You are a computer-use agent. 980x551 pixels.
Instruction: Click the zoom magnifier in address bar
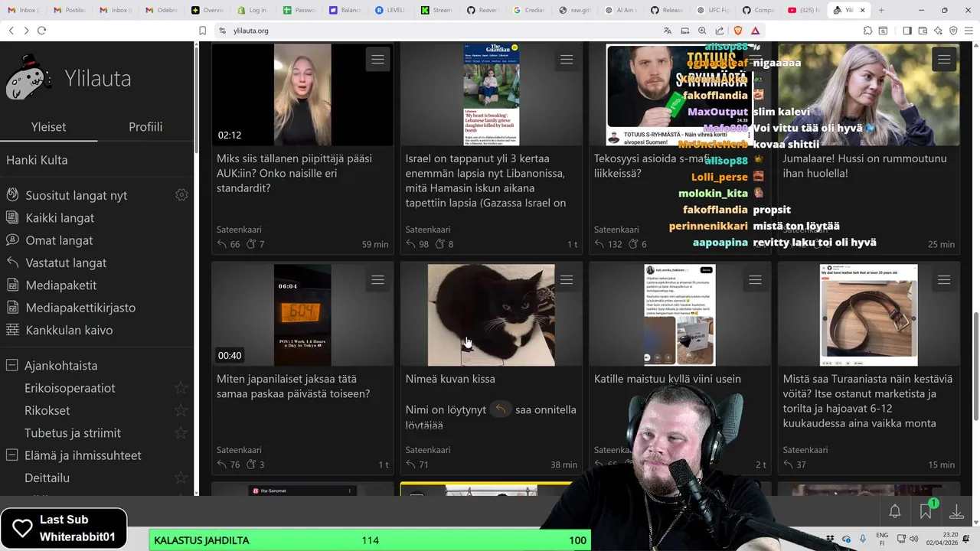click(702, 31)
